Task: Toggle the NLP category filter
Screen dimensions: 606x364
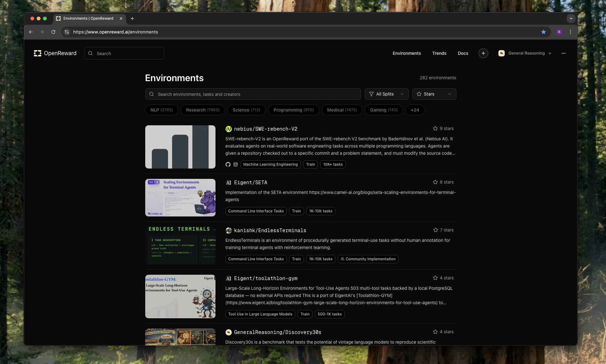Action: click(x=161, y=110)
